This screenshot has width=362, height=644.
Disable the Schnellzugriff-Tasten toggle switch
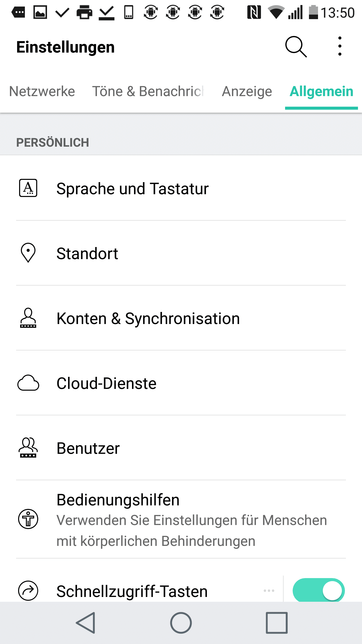click(x=319, y=590)
